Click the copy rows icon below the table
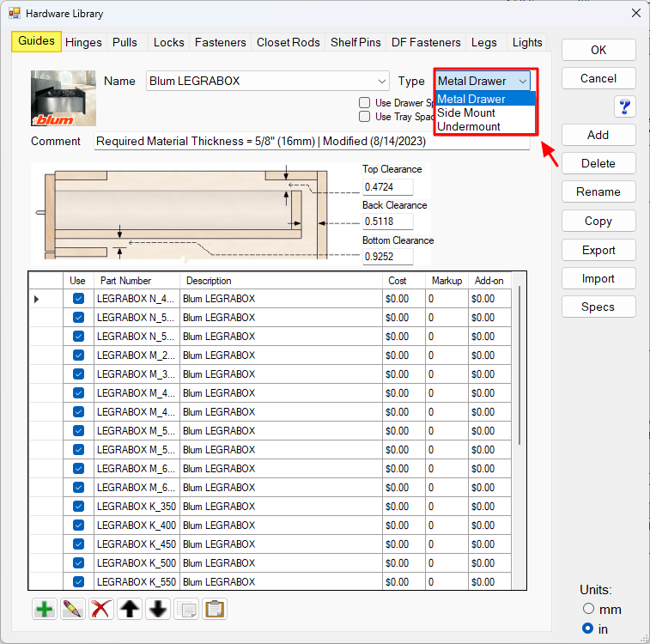This screenshot has height=644, width=650. tap(186, 609)
